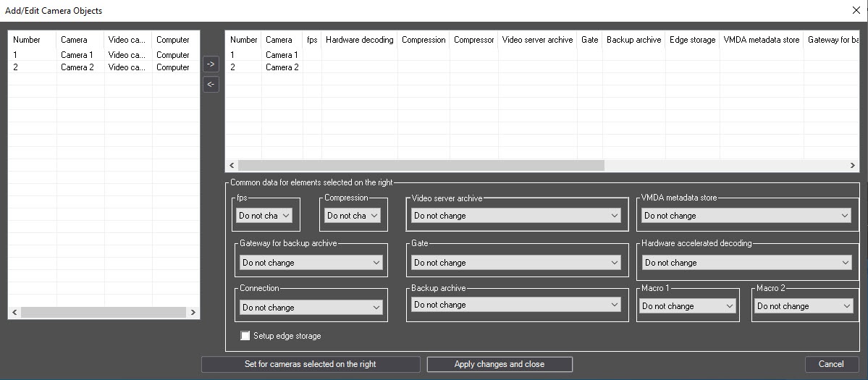The image size is (868, 380).
Task: Click left arrow of left list scrollbar
Action: (x=14, y=313)
